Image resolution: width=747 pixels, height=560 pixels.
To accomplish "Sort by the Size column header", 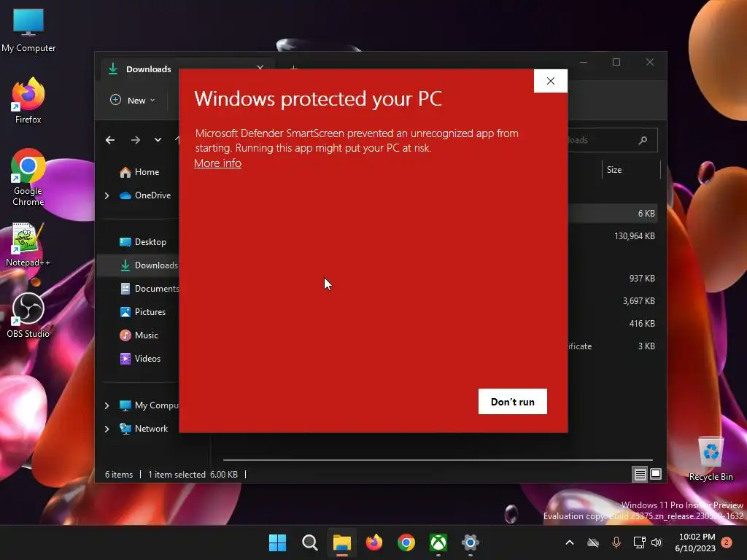I will tap(631, 170).
